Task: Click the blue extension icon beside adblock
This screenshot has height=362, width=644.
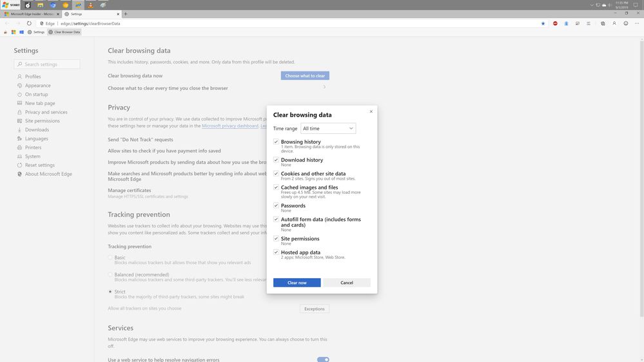Action: click(x=567, y=23)
